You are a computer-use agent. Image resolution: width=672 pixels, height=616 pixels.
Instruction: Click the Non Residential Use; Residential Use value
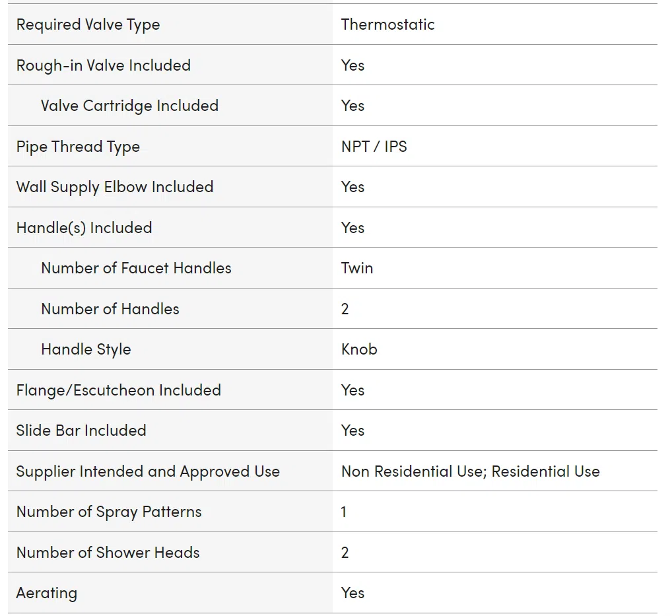click(470, 471)
